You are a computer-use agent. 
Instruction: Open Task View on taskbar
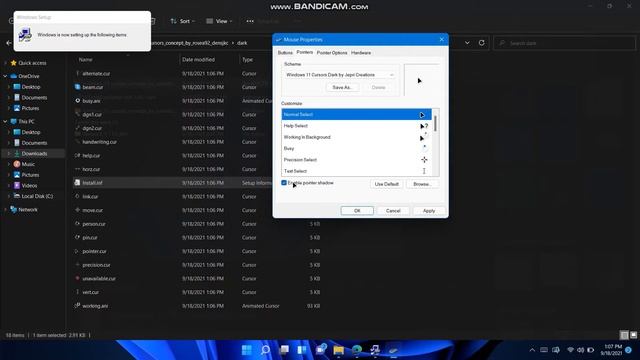(x=284, y=350)
